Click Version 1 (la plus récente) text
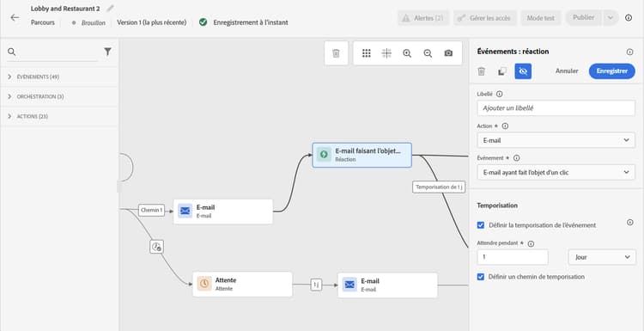644x331 pixels. point(151,22)
